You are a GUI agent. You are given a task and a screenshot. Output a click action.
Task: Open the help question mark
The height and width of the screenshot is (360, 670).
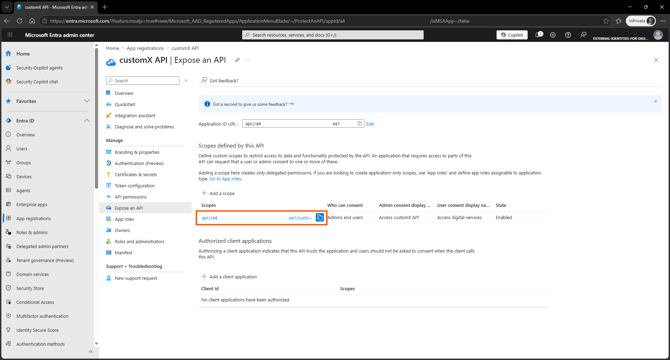pos(568,35)
